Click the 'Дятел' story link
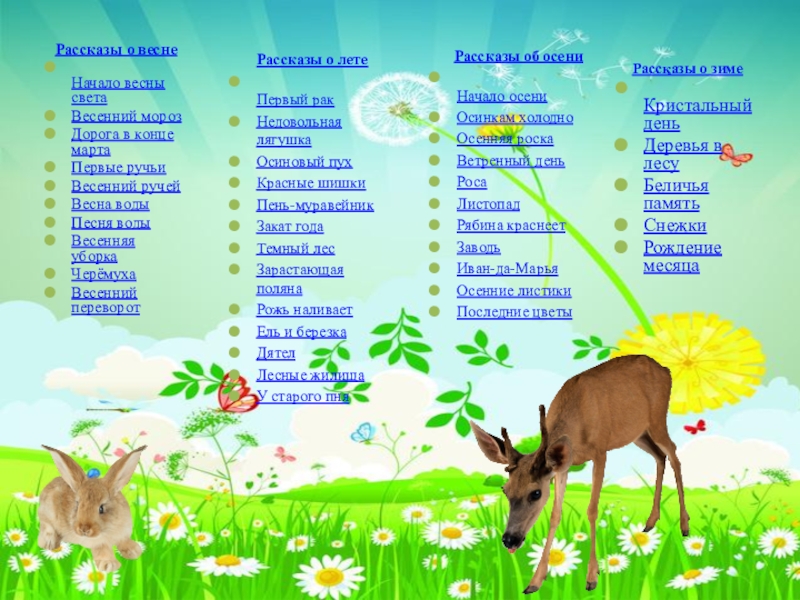This screenshot has height=600, width=800. point(276,353)
